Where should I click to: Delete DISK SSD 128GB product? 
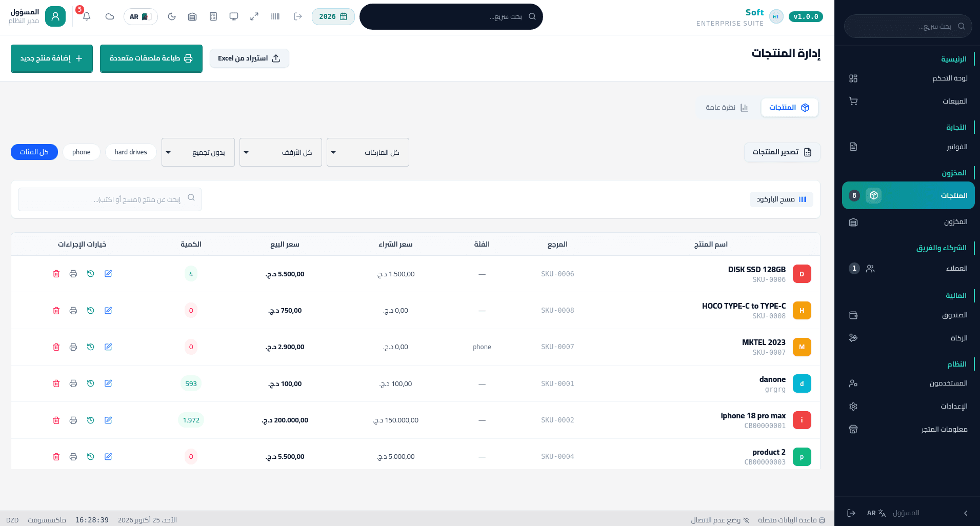click(x=56, y=274)
